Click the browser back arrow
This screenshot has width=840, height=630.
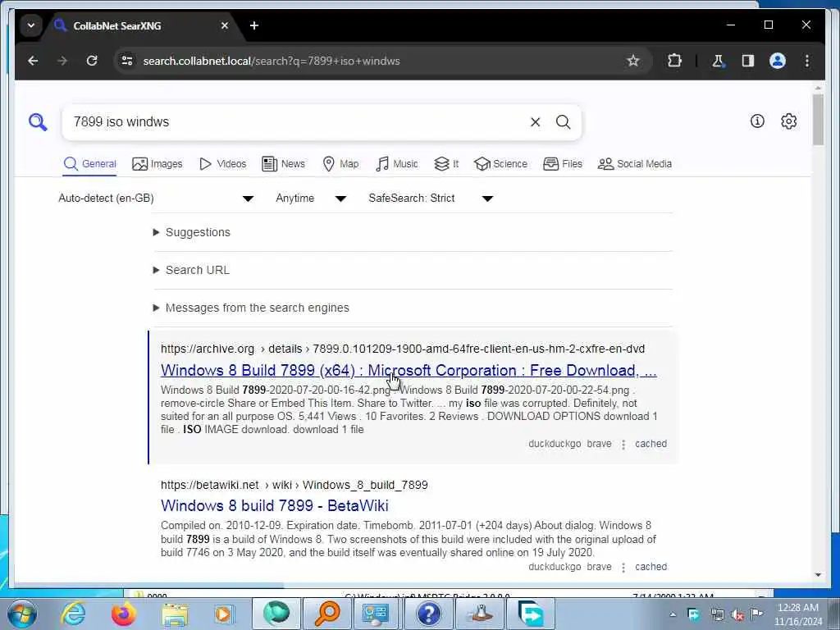33,61
